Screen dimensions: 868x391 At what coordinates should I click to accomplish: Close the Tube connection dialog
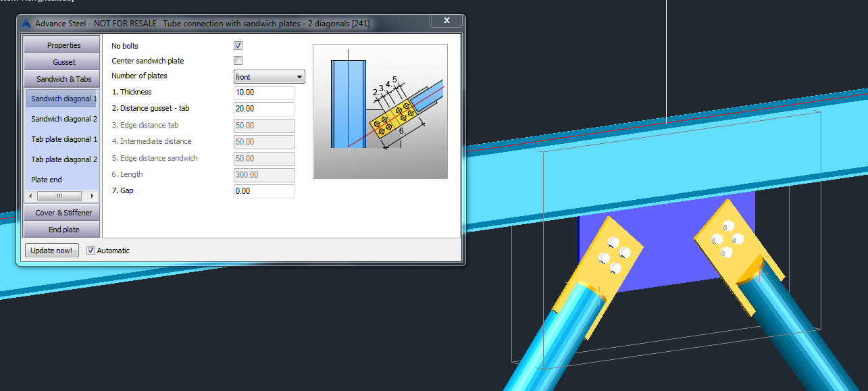[x=446, y=22]
